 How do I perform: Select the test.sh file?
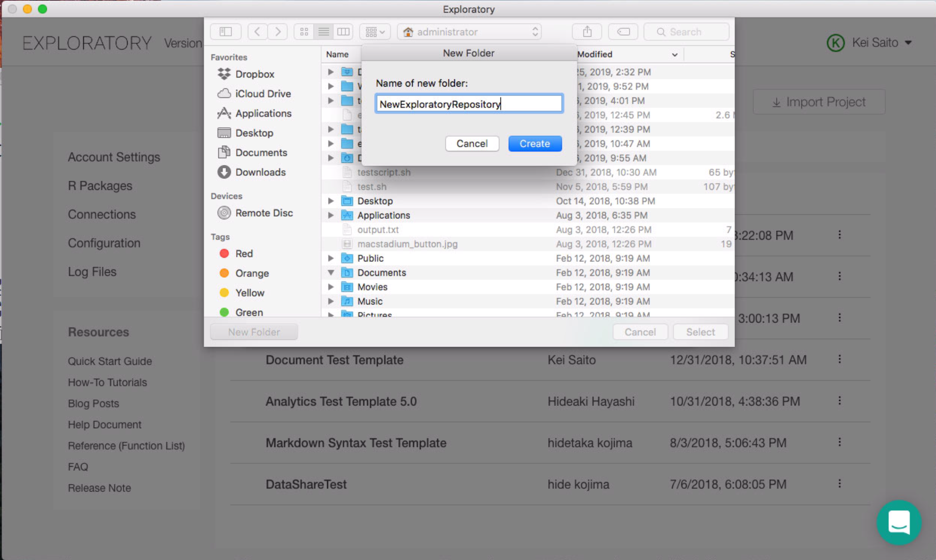pos(372,187)
